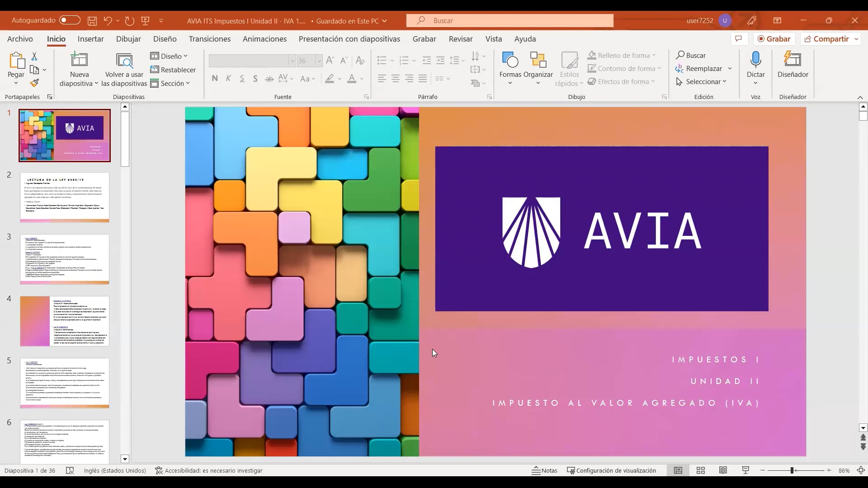Open the Seleccionar dropdown menu

pos(703,82)
